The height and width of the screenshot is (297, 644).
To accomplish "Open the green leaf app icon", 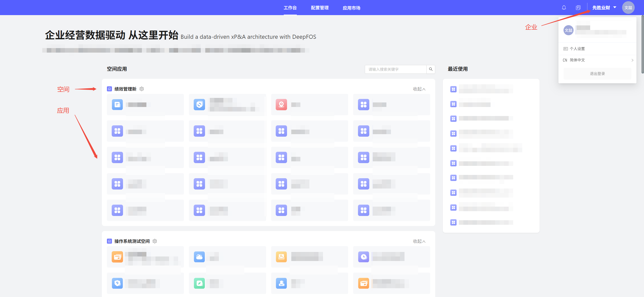I will coord(199,283).
